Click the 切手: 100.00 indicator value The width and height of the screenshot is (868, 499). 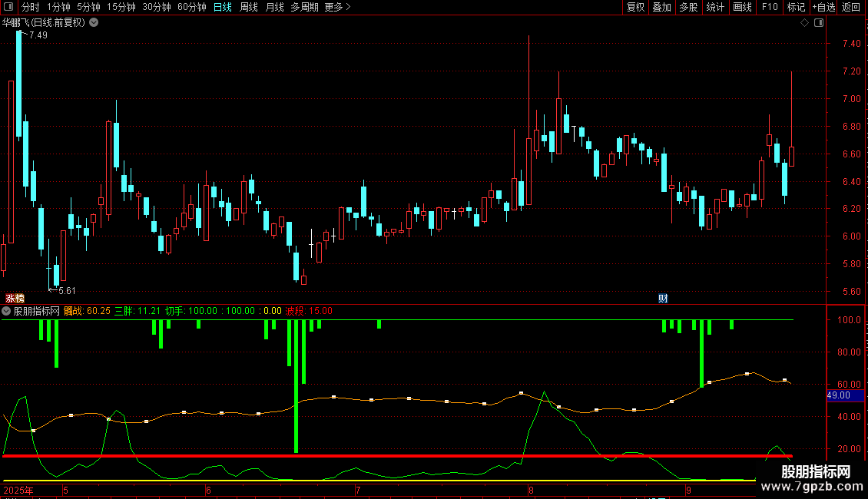point(191,311)
